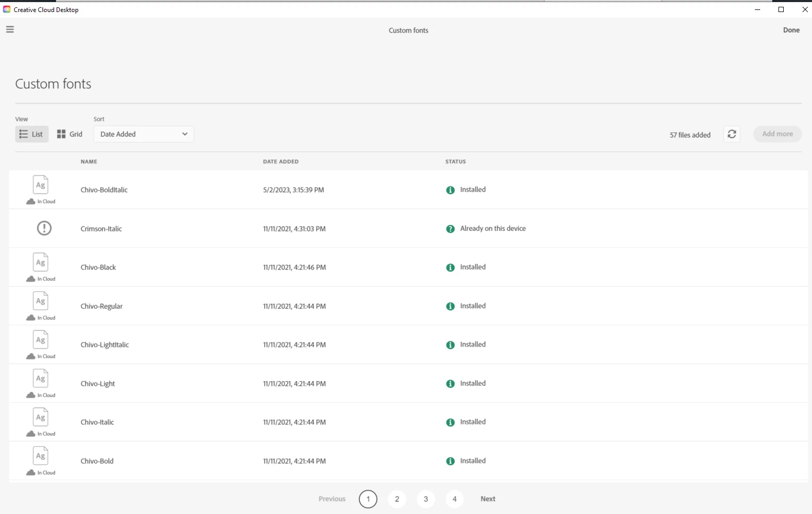This screenshot has height=514, width=812.
Task: Click the question mark icon for Crimson-Italic
Action: [450, 229]
